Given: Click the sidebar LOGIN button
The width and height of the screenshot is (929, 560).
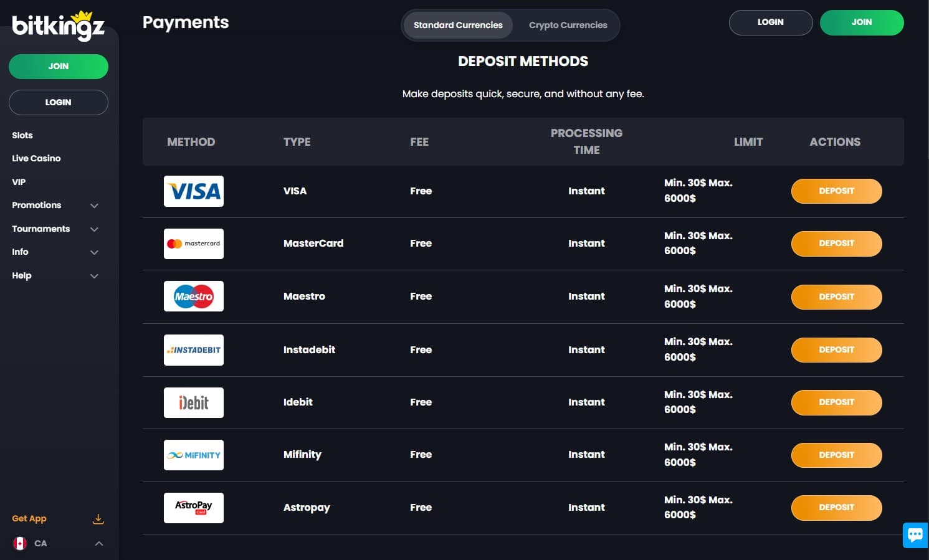Looking at the screenshot, I should pyautogui.click(x=59, y=102).
